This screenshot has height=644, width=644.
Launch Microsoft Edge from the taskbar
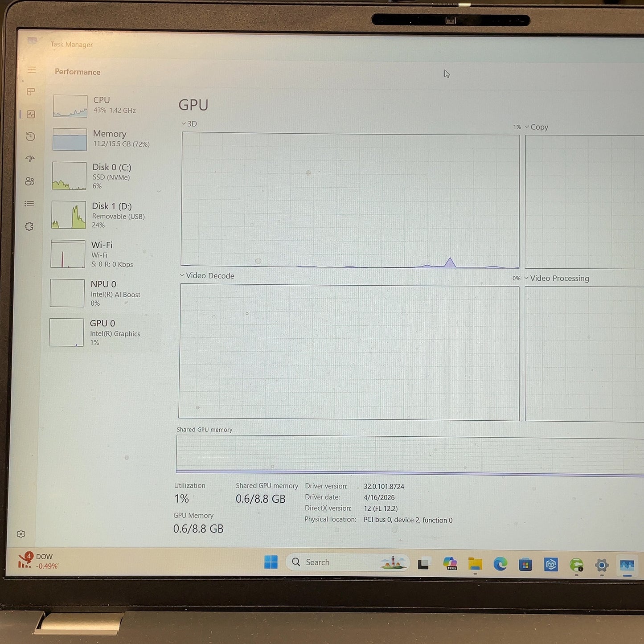(x=500, y=565)
